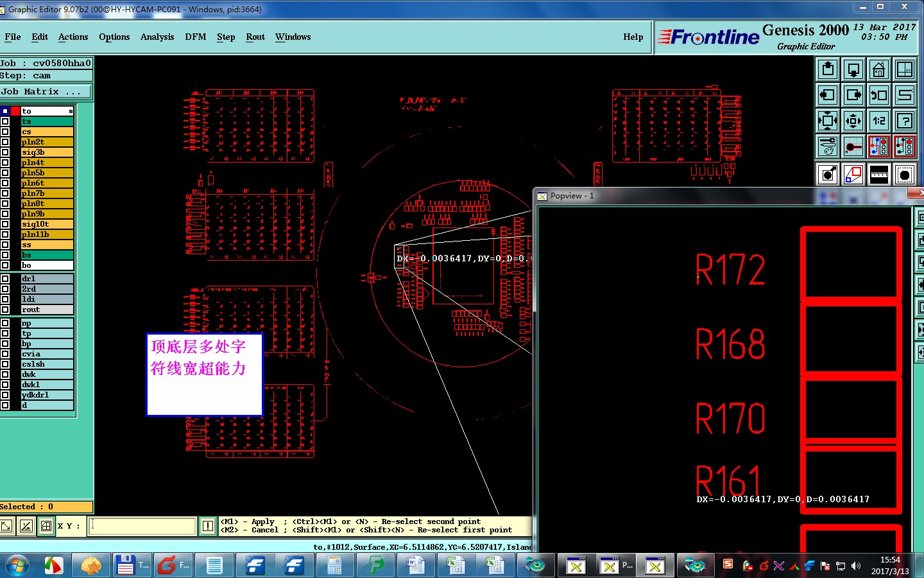Select the dashed-box octagon selection tool
The height and width of the screenshot is (578, 924).
(x=905, y=174)
